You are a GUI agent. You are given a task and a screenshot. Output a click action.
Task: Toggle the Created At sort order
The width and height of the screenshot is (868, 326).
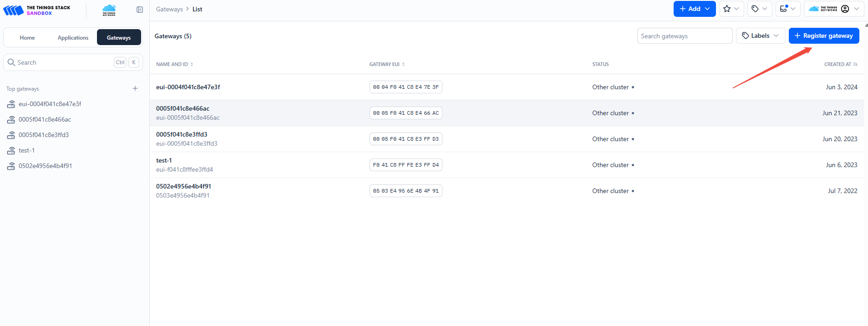(x=840, y=65)
